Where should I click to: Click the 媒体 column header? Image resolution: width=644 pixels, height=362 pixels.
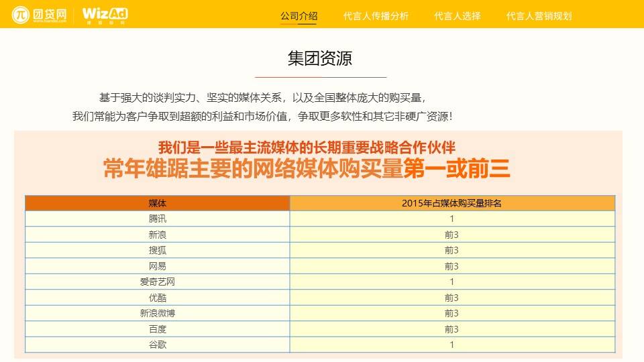(157, 203)
